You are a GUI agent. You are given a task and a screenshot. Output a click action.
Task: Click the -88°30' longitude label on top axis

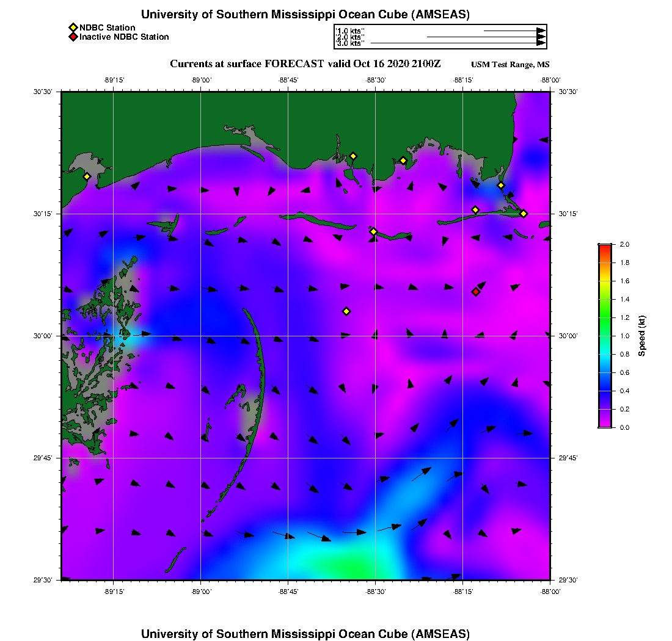[x=375, y=80]
